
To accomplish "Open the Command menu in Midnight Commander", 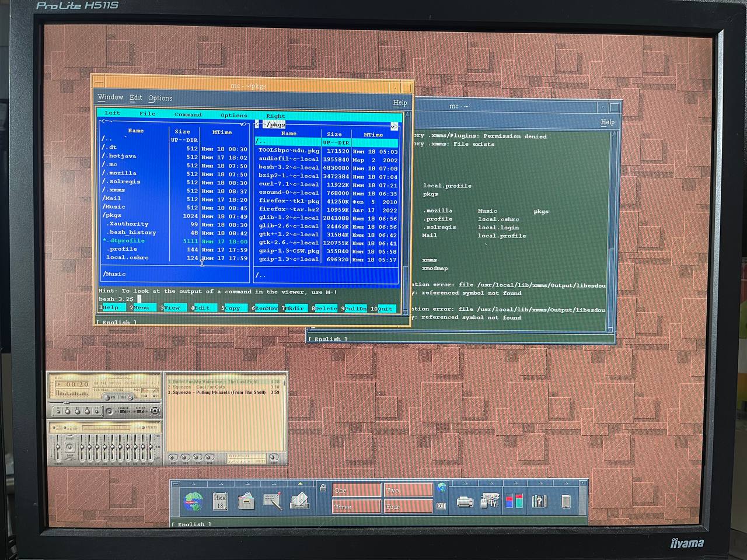I will point(188,115).
